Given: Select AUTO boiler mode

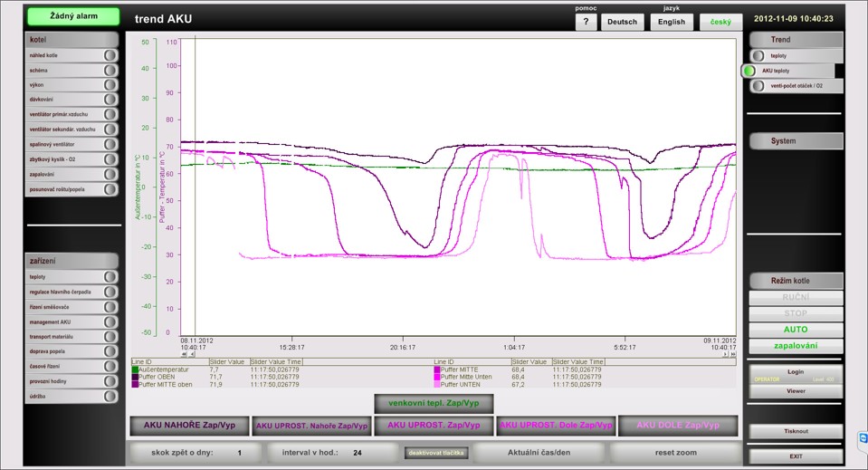Looking at the screenshot, I should click(x=796, y=330).
